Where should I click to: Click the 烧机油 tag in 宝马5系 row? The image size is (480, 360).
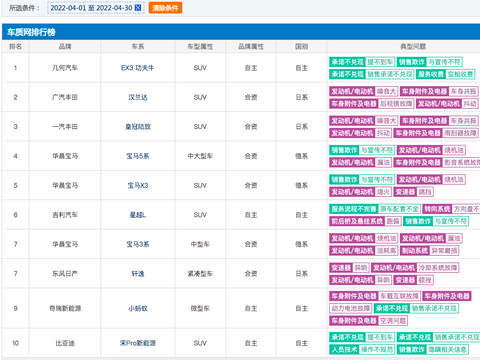coord(453,150)
